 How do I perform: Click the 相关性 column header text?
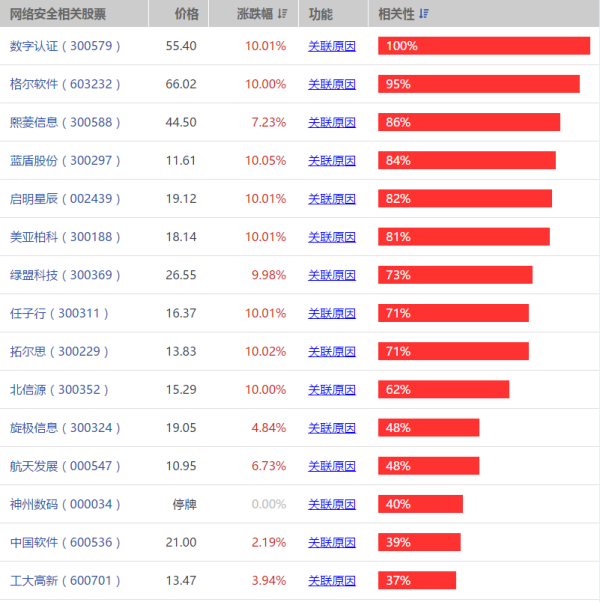point(396,14)
